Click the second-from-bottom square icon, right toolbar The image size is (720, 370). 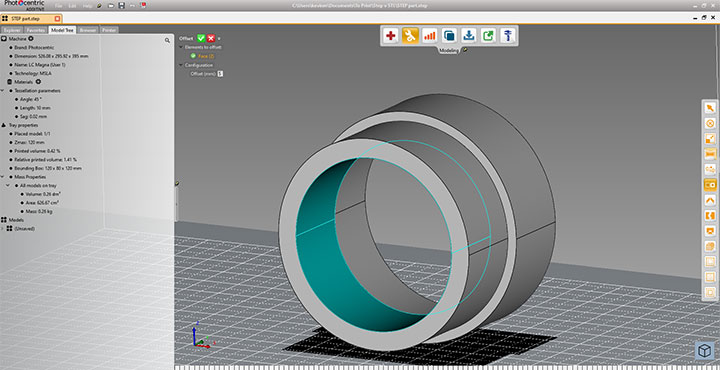710,277
